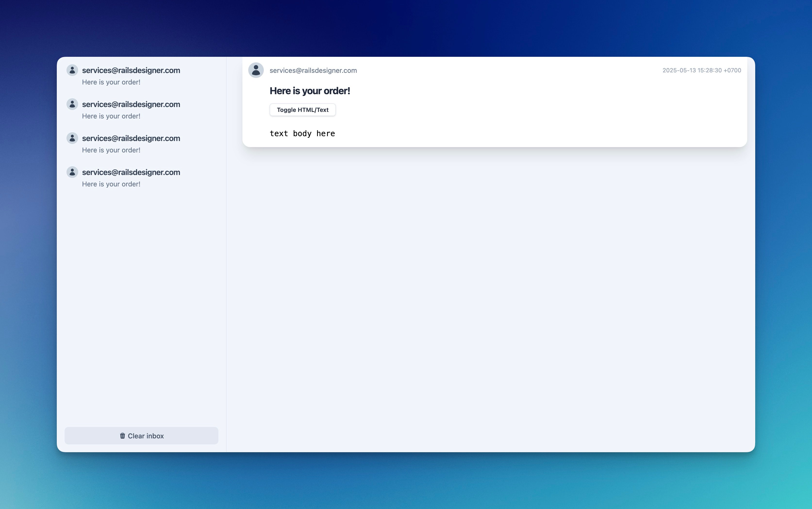Open the third services@railsdesigner.com email in the list
This screenshot has width=812, height=509.
141,144
